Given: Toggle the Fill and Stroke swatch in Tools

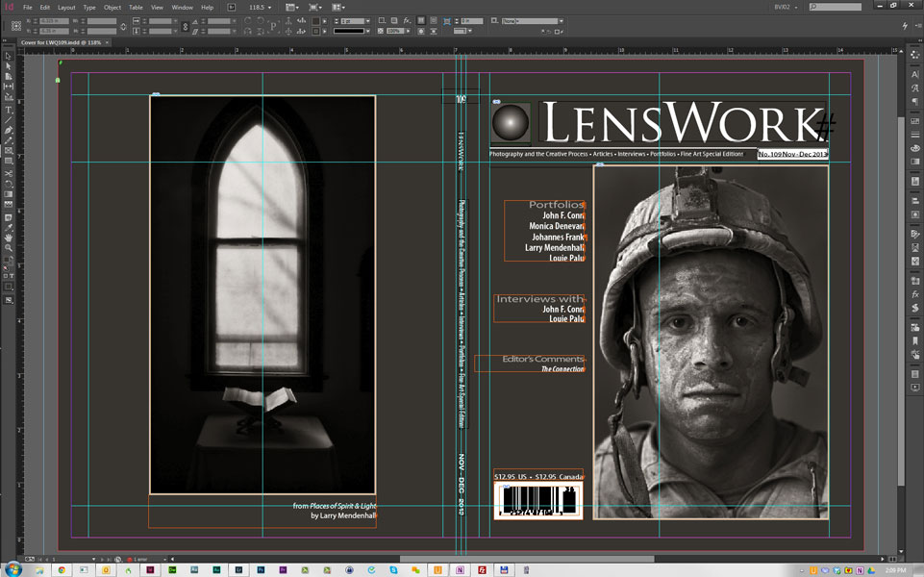Looking at the screenshot, I should (9, 260).
